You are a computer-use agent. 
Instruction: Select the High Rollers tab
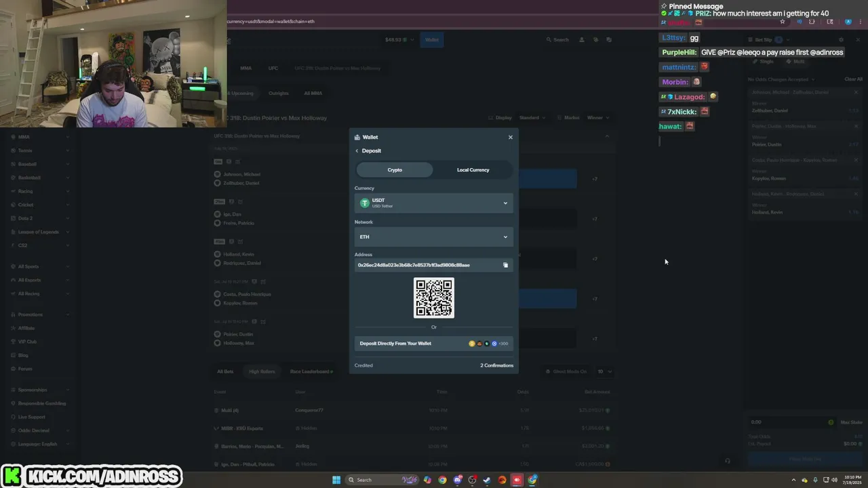[262, 371]
